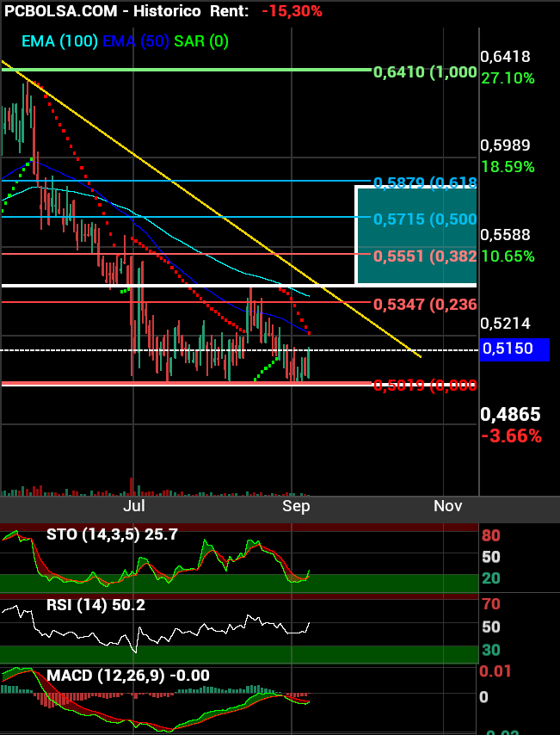Click the Sep date axis marker
560x735 pixels.
click(296, 506)
